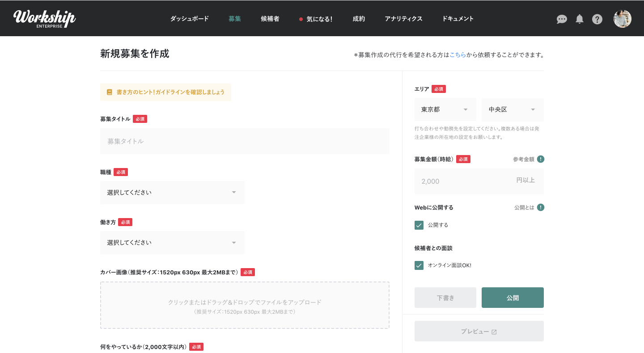Open the 東京都 prefecture dropdown

[445, 109]
